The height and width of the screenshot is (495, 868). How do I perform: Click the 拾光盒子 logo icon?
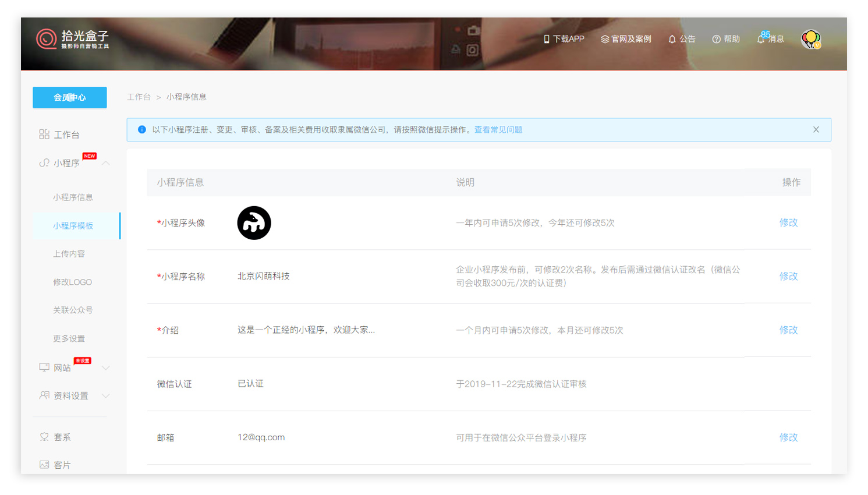coord(47,39)
